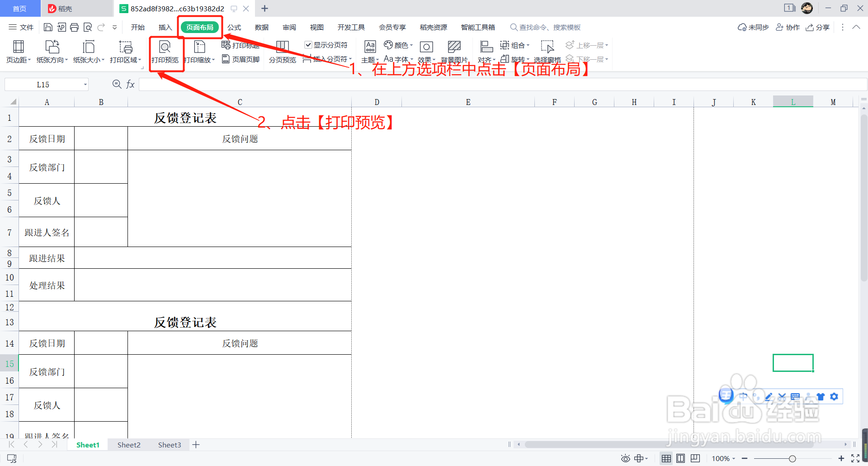The image size is (868, 466).
Task: Enable page layout view in status bar
Action: pos(680,458)
